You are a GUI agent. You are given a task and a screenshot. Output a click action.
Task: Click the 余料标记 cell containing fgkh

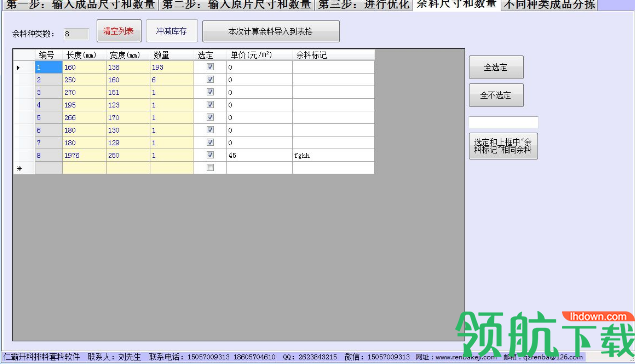[333, 155]
